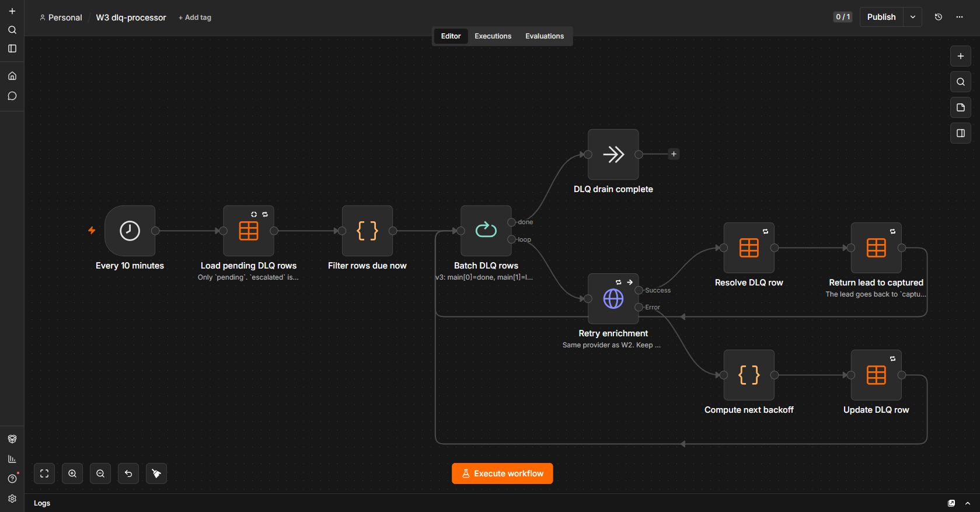Screen dimensions: 980x512
Task: Add a node after DLQ drain complete
Action: pyautogui.click(x=674, y=154)
